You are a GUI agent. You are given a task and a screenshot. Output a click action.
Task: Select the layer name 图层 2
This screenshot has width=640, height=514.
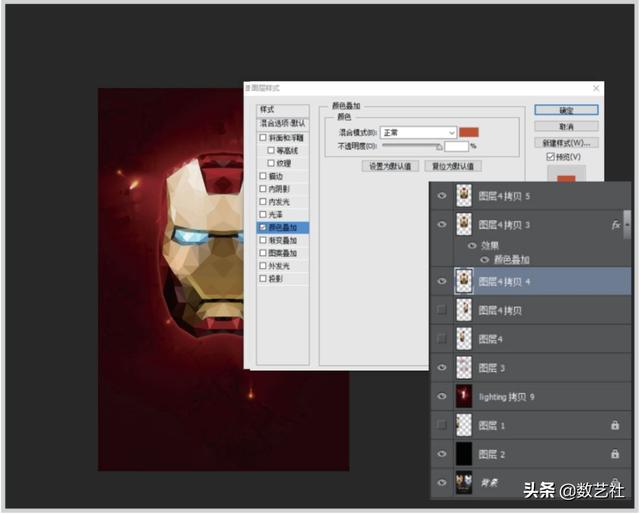coord(492,454)
